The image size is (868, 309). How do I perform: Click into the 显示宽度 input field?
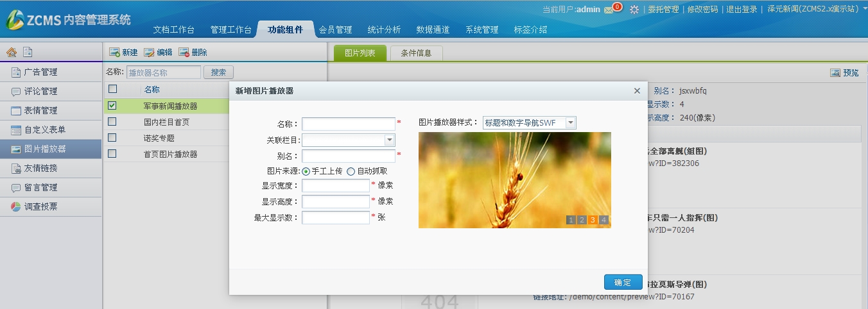click(x=335, y=186)
